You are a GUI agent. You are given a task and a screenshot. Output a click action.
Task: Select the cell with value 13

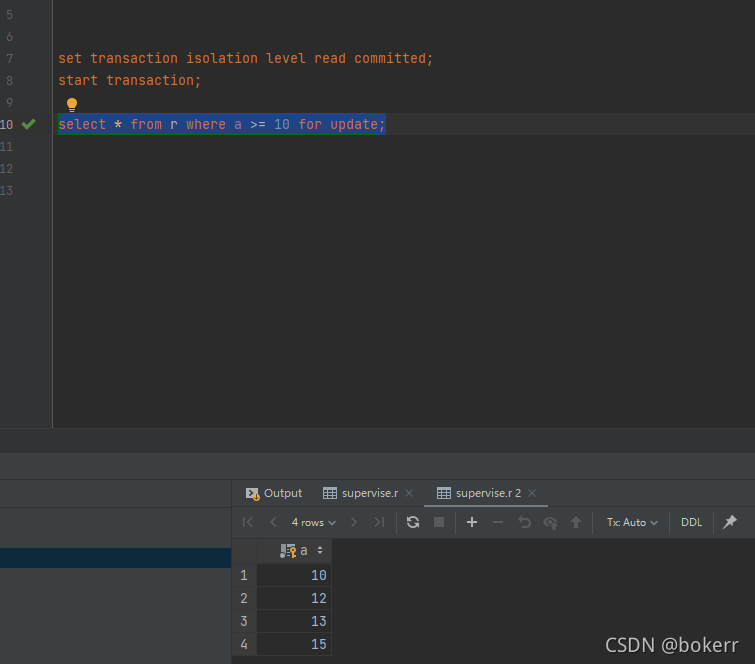(294, 622)
